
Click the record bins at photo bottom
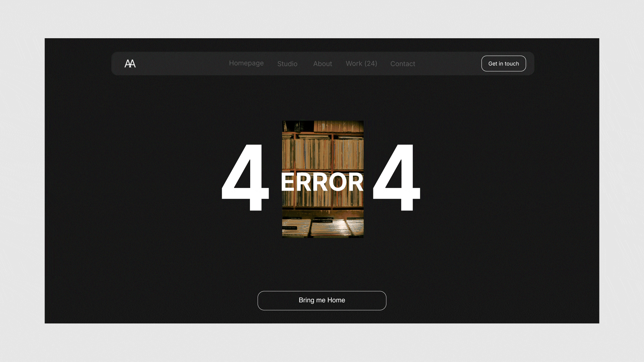(x=323, y=227)
